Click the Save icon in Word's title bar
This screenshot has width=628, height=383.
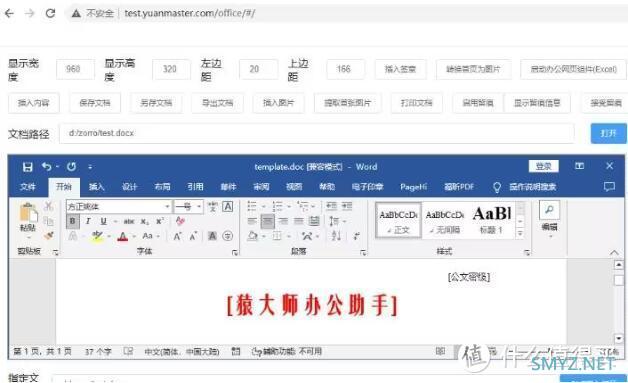click(28, 167)
